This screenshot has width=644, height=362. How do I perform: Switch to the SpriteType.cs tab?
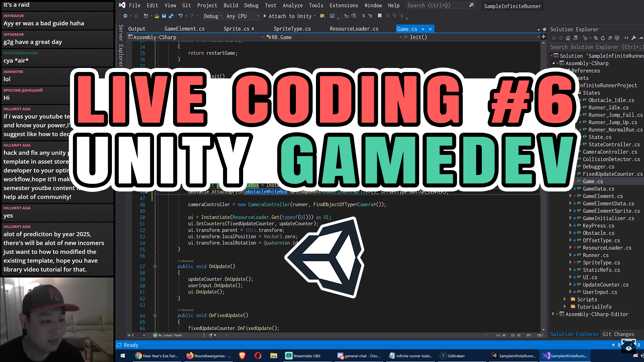tap(292, 29)
